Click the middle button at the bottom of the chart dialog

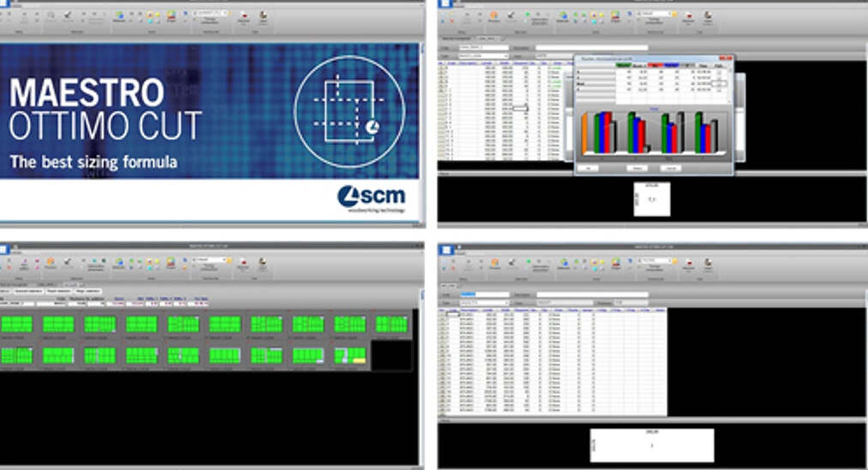(638, 168)
